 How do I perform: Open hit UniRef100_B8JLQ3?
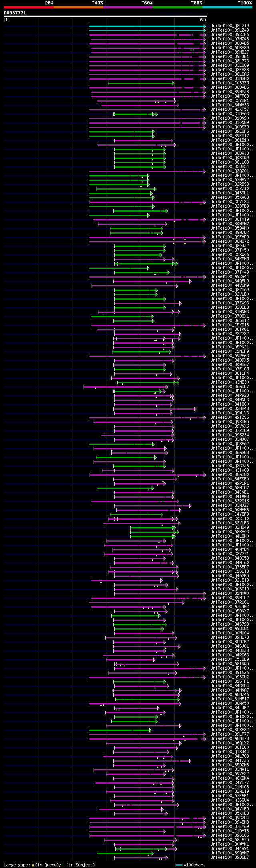(230, 162)
